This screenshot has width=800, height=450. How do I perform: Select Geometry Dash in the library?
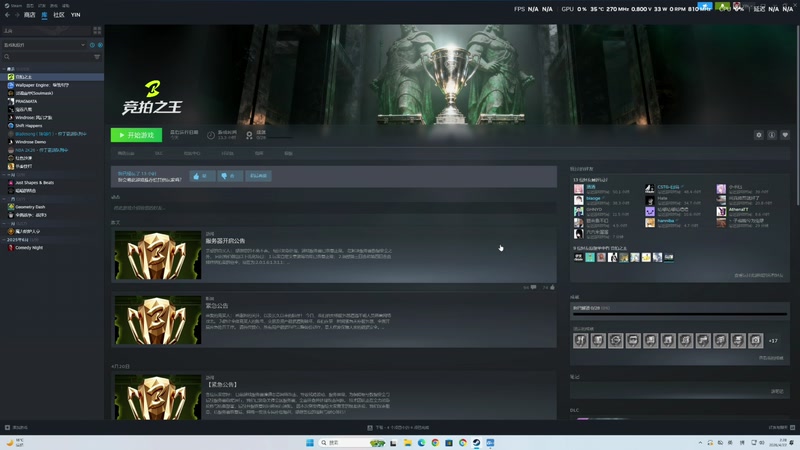pos(30,207)
